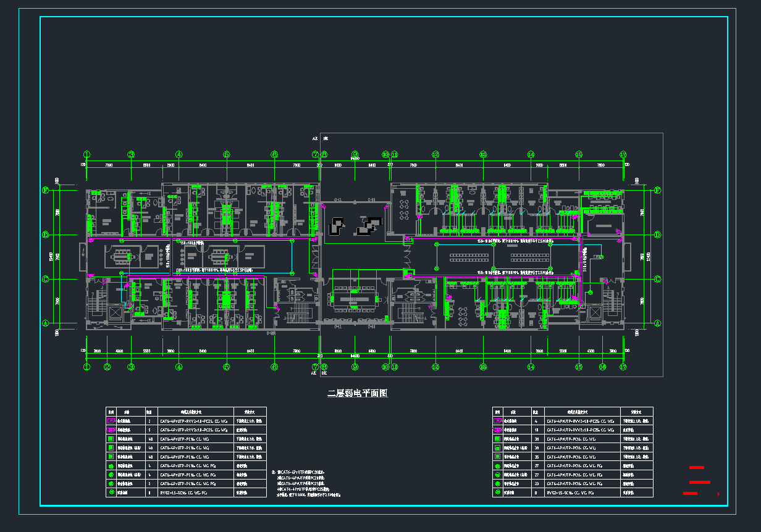The width and height of the screenshot is (761, 532).
Task: Select the large conference table in central room
Action: (354, 294)
